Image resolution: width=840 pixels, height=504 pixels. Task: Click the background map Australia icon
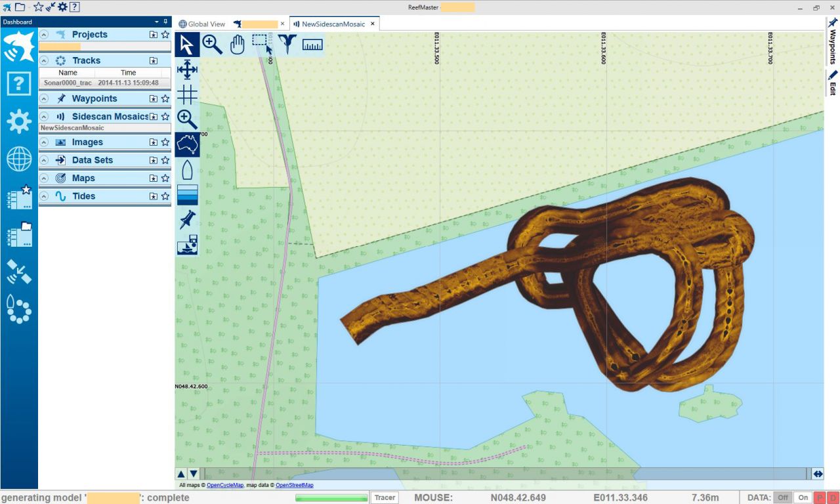pyautogui.click(x=187, y=144)
